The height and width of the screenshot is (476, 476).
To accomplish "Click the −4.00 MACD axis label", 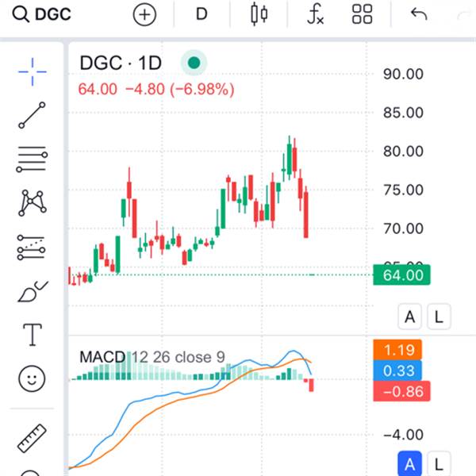I will [403, 435].
